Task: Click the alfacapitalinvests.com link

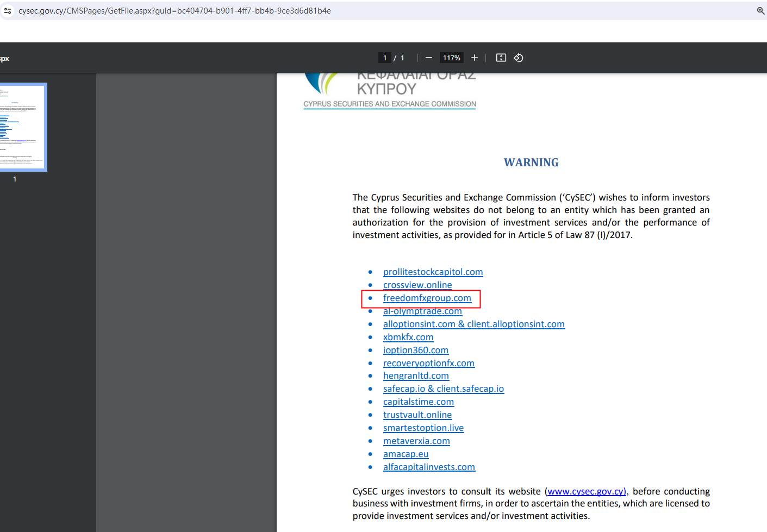Action: (x=429, y=467)
